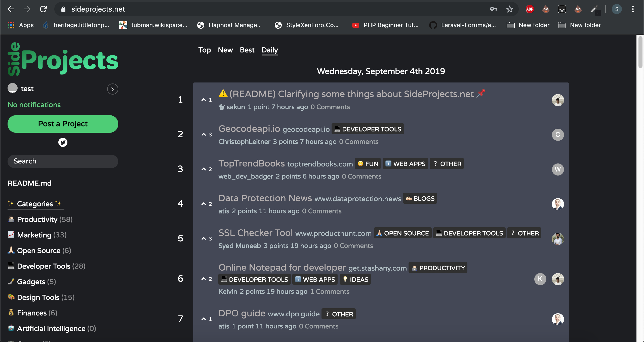
Task: Click the browser back arrow
Action: (11, 9)
